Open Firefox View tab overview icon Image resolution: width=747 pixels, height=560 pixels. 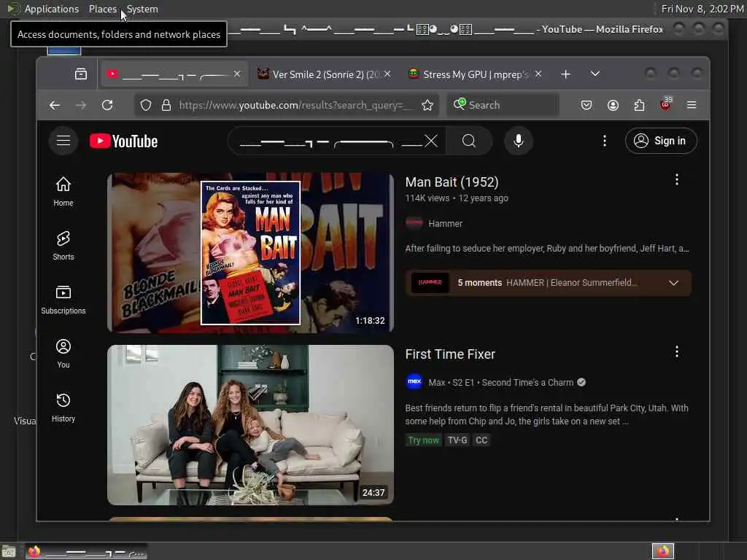coord(81,74)
